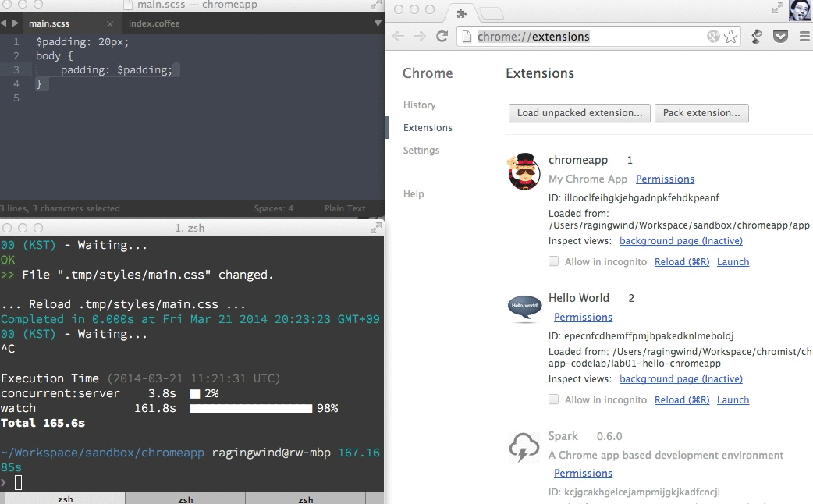Click chromeapp mustache mascot icon
The width and height of the screenshot is (813, 504).
click(524, 171)
